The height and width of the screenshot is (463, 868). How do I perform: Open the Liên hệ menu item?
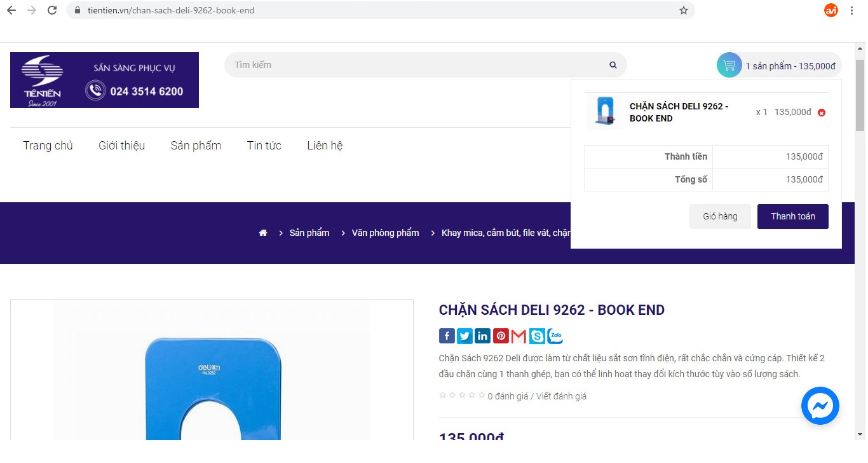click(325, 146)
